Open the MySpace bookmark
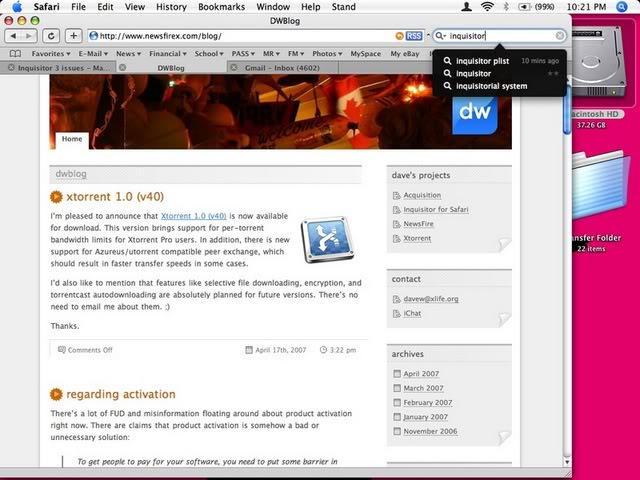 point(365,54)
